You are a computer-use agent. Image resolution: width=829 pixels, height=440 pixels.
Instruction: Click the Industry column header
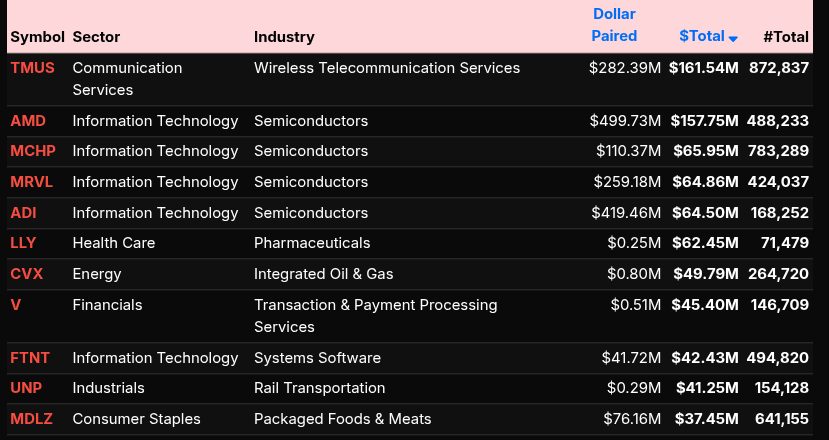pyautogui.click(x=284, y=37)
